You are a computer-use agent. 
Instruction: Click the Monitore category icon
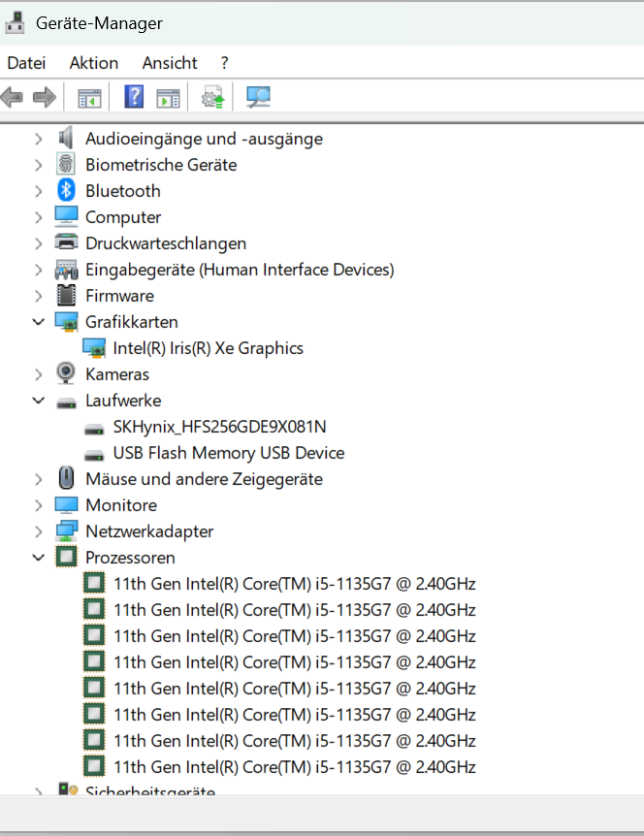click(x=66, y=504)
